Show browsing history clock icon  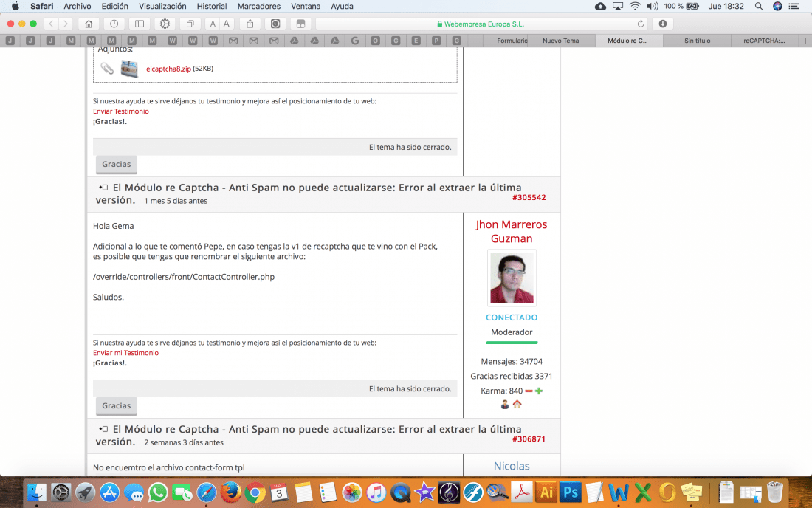point(114,24)
